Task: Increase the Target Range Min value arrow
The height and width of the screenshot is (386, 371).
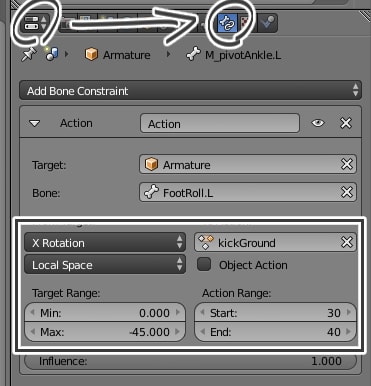Action: tap(178, 312)
